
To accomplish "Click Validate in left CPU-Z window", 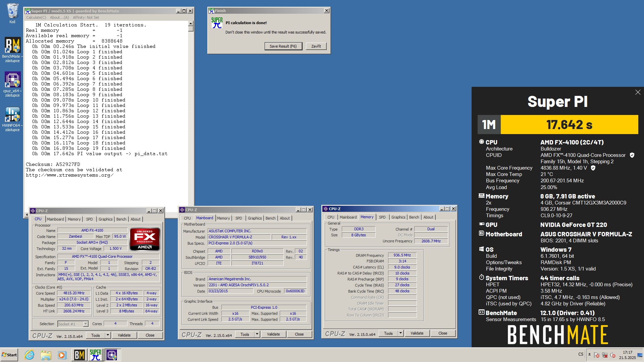I will [124, 335].
